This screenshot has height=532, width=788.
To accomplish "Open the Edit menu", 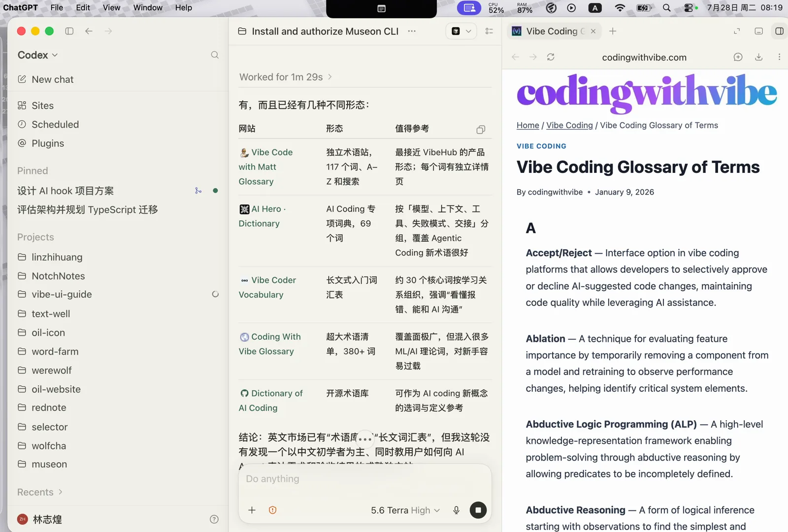I will pyautogui.click(x=83, y=7).
